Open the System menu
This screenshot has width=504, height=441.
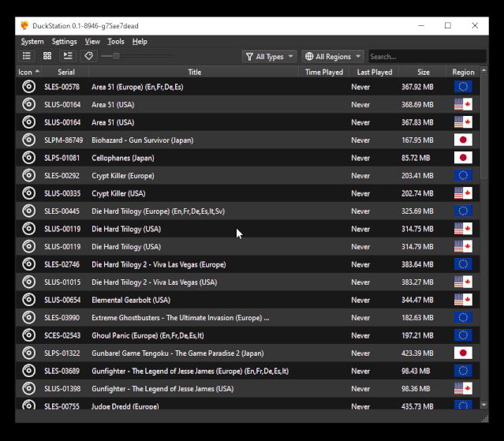pos(32,42)
